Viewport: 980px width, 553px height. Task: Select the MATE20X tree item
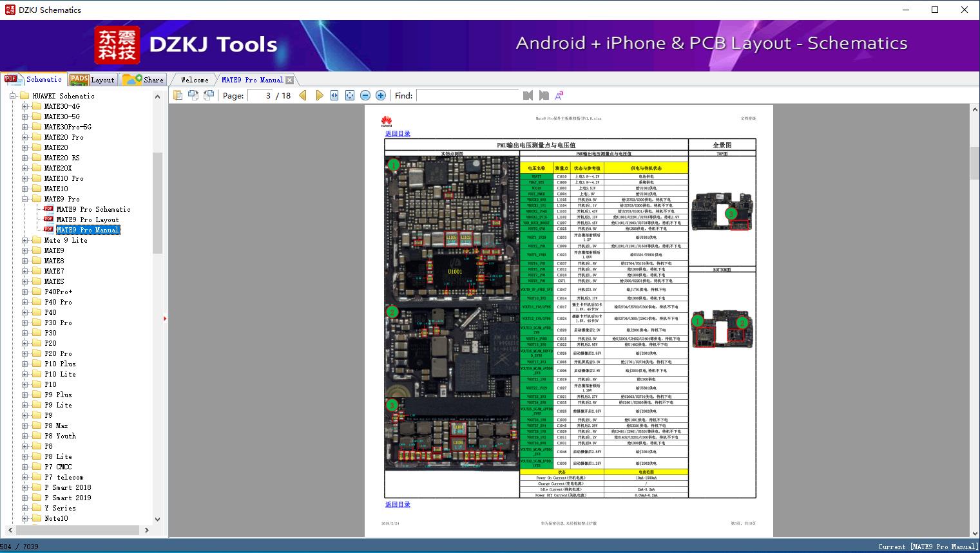pyautogui.click(x=58, y=168)
